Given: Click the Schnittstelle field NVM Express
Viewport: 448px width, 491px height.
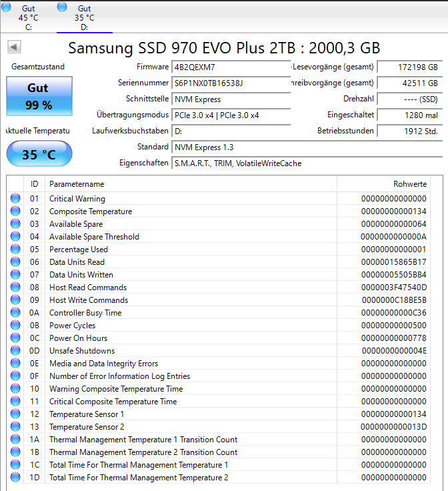Looking at the screenshot, I should 231,99.
